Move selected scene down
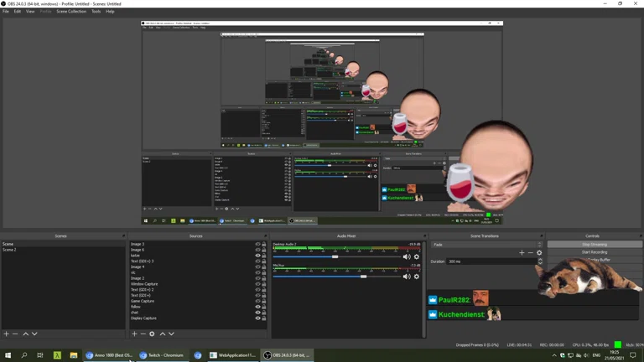The width and height of the screenshot is (644, 362). point(34,334)
